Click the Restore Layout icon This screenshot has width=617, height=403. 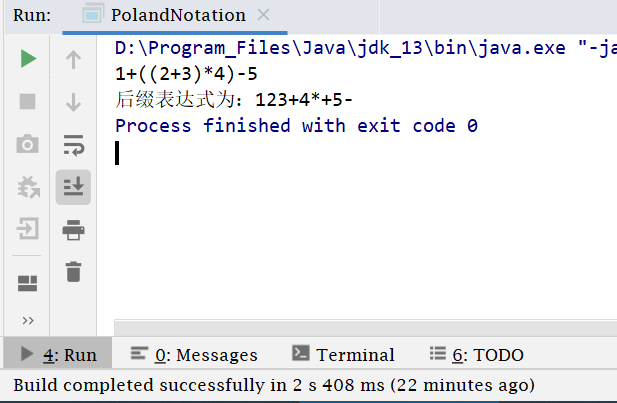click(x=28, y=283)
